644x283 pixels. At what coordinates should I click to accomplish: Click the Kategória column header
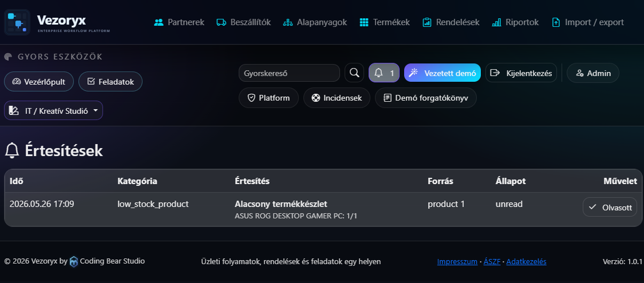[137, 181]
